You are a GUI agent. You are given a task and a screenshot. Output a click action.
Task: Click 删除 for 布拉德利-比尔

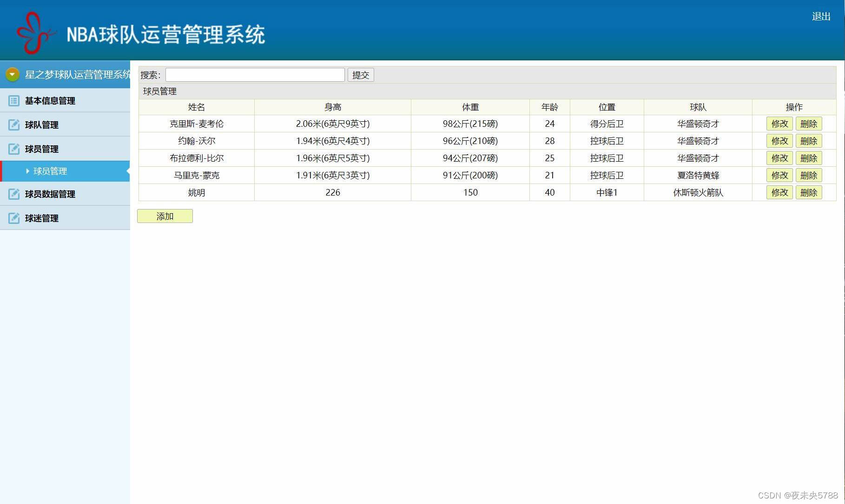point(809,158)
